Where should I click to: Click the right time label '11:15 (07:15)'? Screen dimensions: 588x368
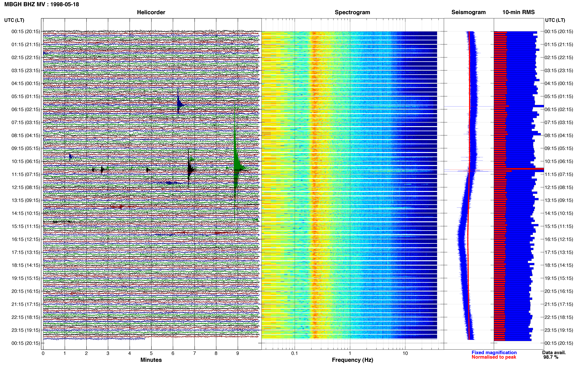(x=559, y=174)
